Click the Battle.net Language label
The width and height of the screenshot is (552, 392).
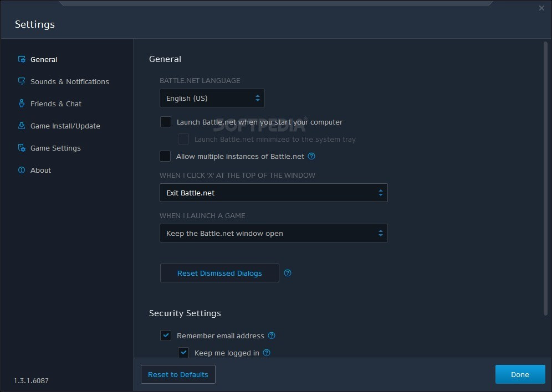(200, 80)
